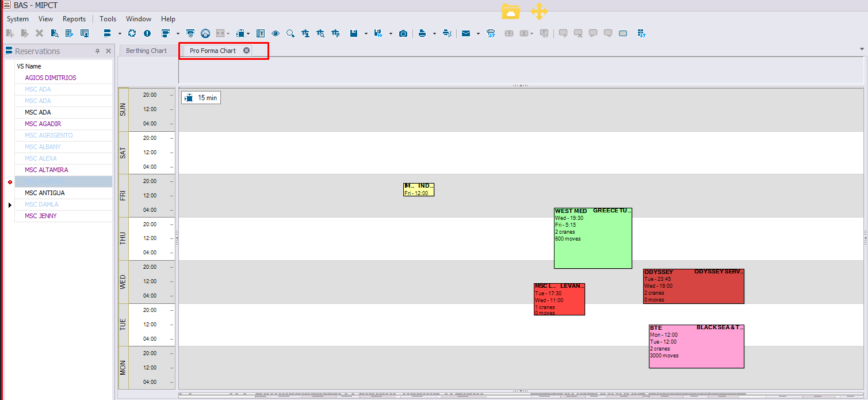This screenshot has height=400, width=868.
Task: Click the plain crane icon before save
Action: click(335, 33)
